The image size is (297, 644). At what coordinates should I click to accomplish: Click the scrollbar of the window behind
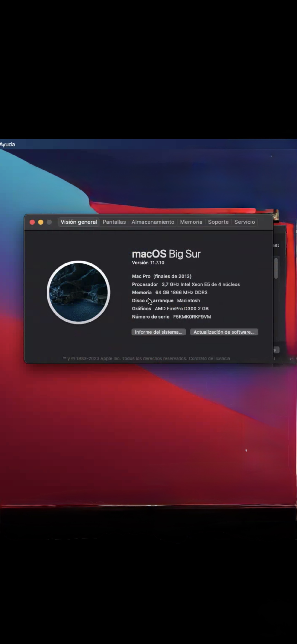coord(276,268)
